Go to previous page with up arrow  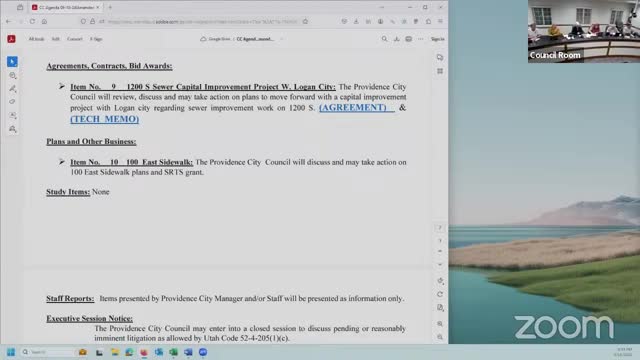point(440,251)
